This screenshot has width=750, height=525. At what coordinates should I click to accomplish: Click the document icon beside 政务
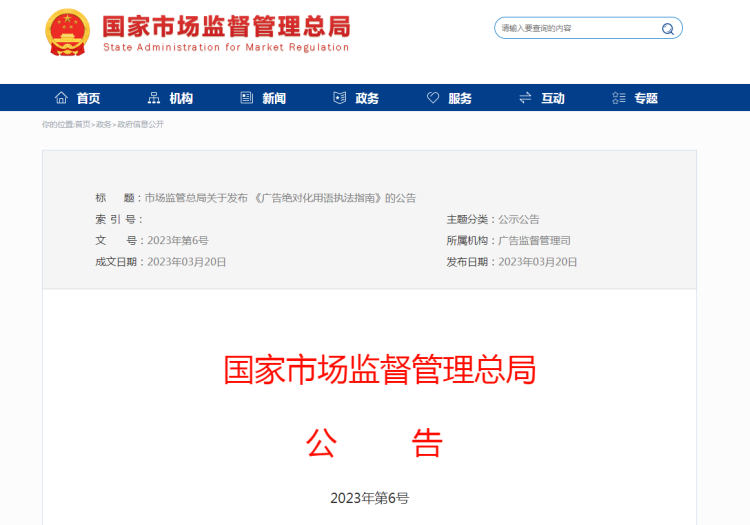(x=339, y=98)
